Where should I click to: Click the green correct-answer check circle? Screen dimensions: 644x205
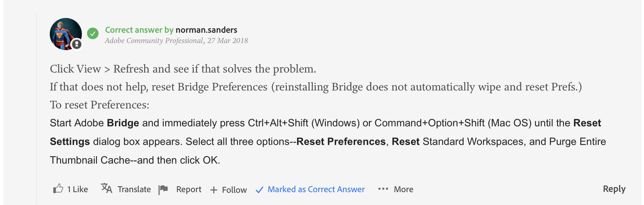coord(93,33)
